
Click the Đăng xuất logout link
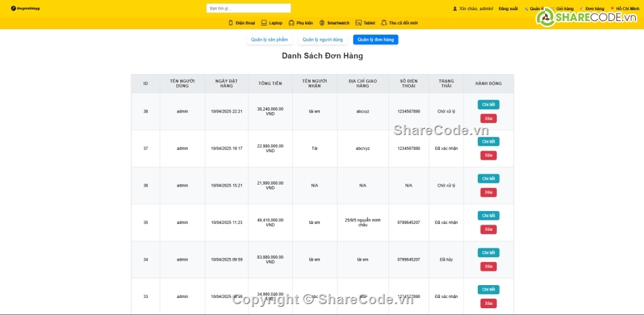pos(508,9)
